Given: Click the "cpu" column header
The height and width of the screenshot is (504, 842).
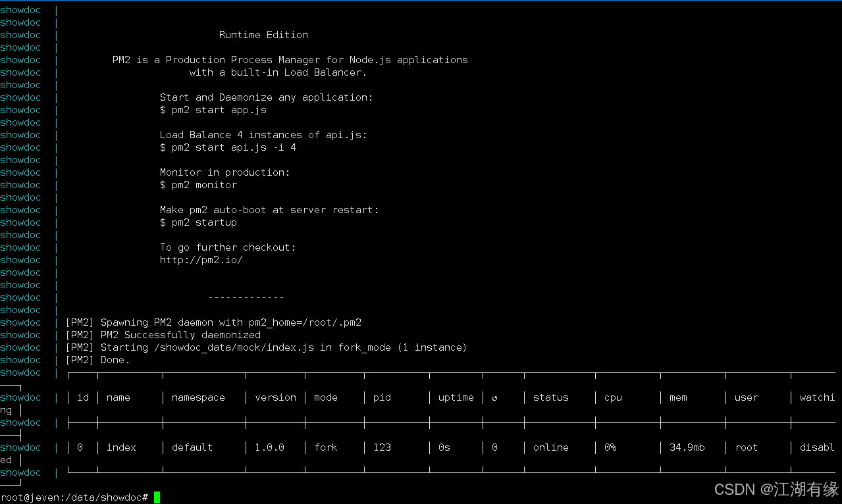Looking at the screenshot, I should (613, 397).
